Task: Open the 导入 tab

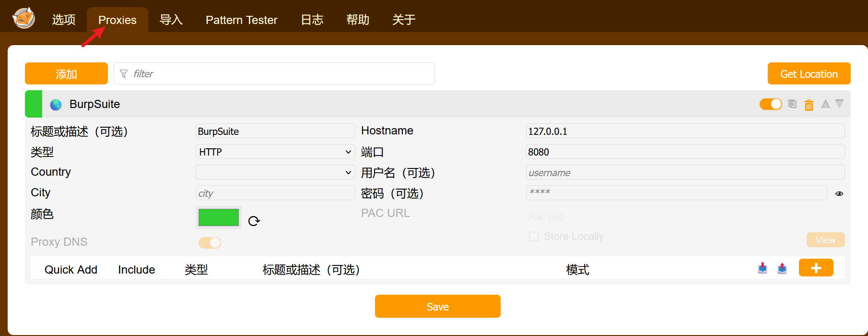Action: click(x=171, y=20)
